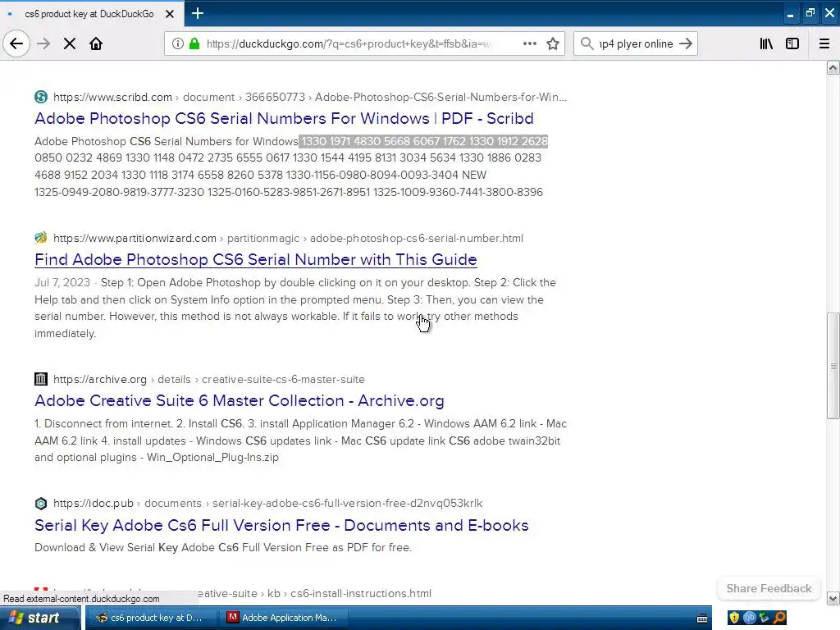Open the Library view icon

pos(766,43)
